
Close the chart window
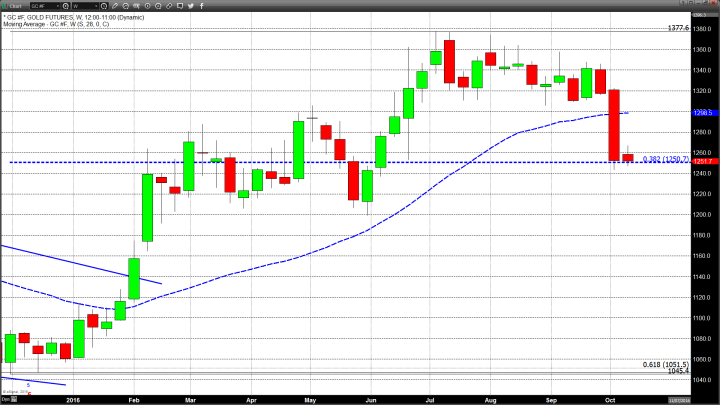click(x=713, y=5)
